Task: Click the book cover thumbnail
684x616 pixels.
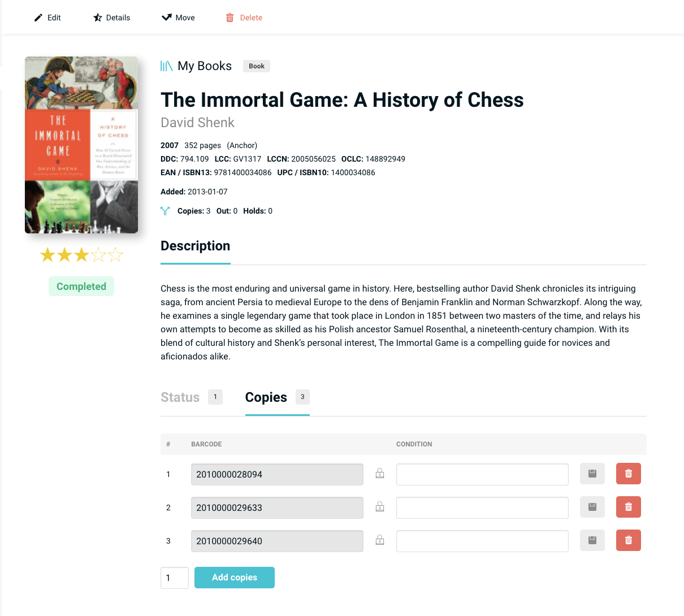Action: click(81, 145)
